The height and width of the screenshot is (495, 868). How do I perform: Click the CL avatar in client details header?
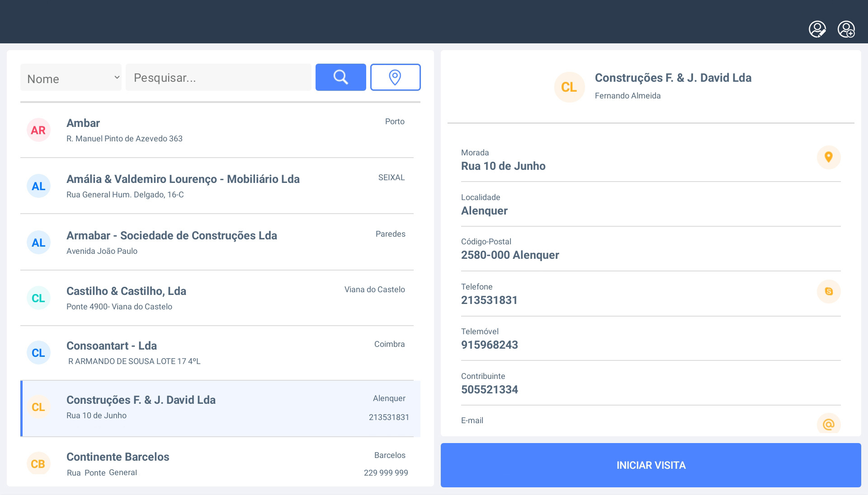click(569, 87)
